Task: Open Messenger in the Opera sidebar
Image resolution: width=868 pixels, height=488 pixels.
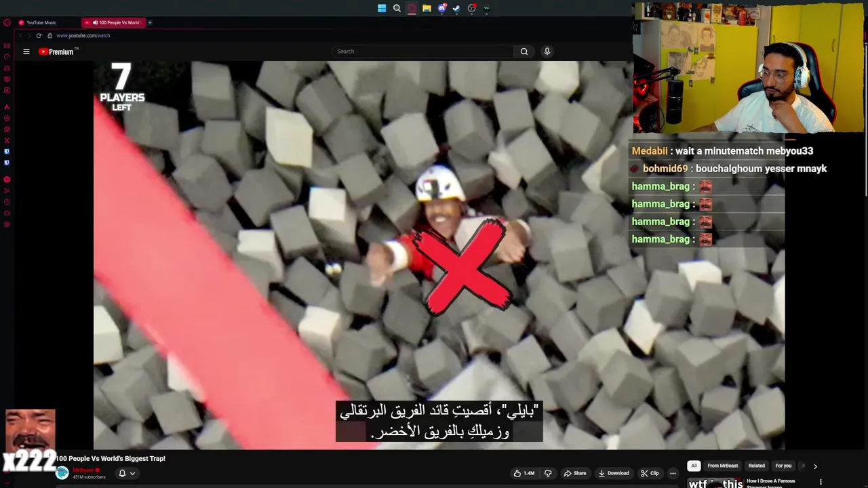Action: pos(7,118)
